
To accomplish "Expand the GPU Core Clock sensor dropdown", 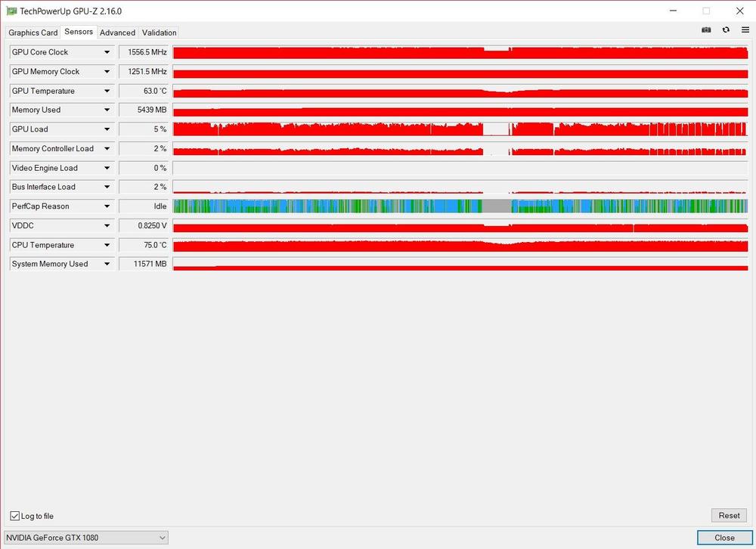I will (x=107, y=52).
